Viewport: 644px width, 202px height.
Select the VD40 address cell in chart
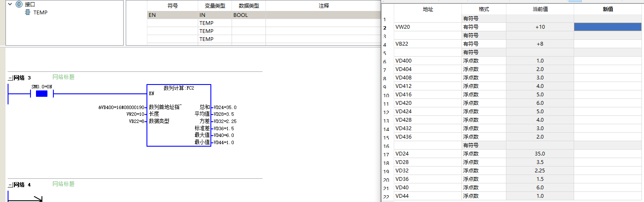coord(428,188)
